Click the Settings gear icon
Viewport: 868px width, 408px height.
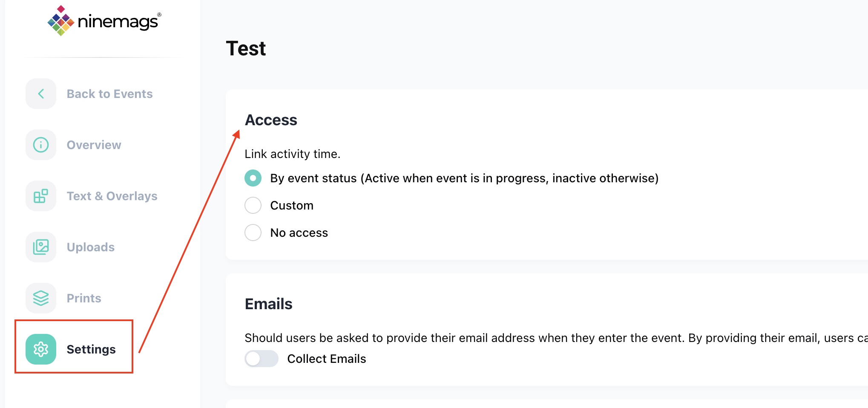pos(41,349)
